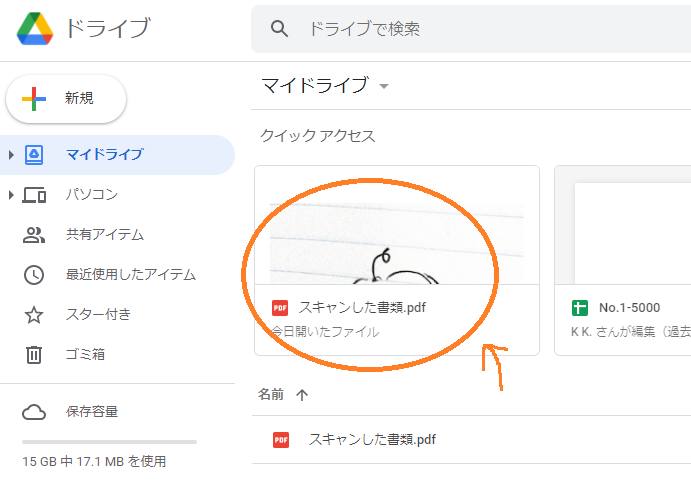
Task: Expand the マイドライブ tree in the sidebar
Action: [x=11, y=155]
